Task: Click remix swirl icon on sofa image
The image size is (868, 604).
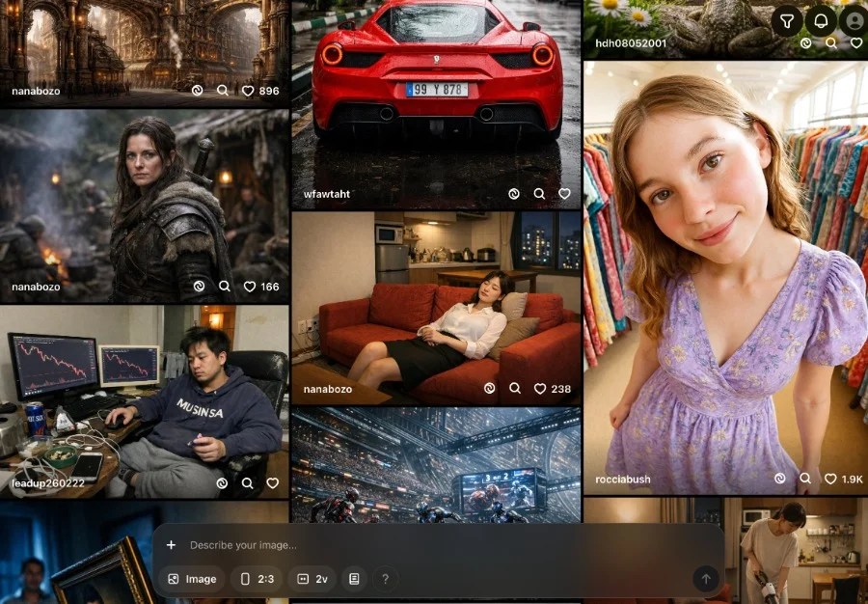Action: pyautogui.click(x=489, y=389)
